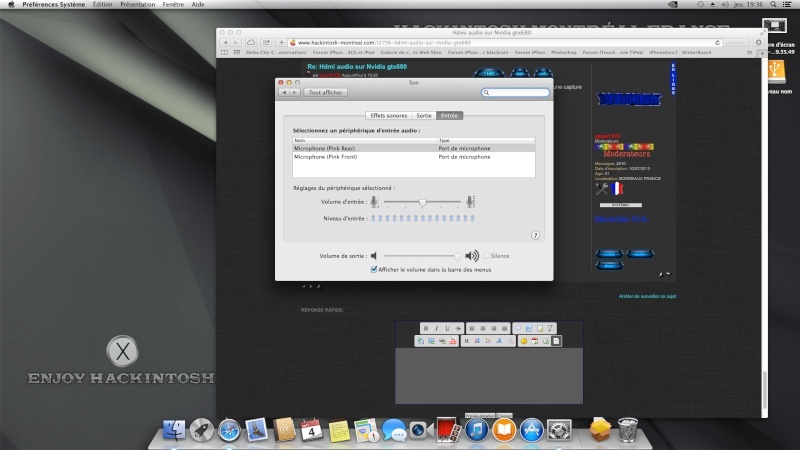Open the Aide menu
800x450 pixels.
click(x=198, y=4)
